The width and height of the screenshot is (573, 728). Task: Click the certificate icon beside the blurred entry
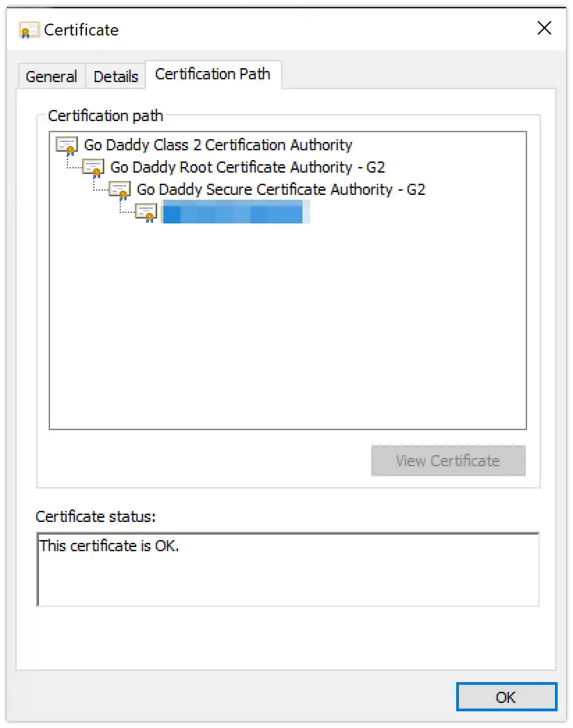tap(145, 212)
